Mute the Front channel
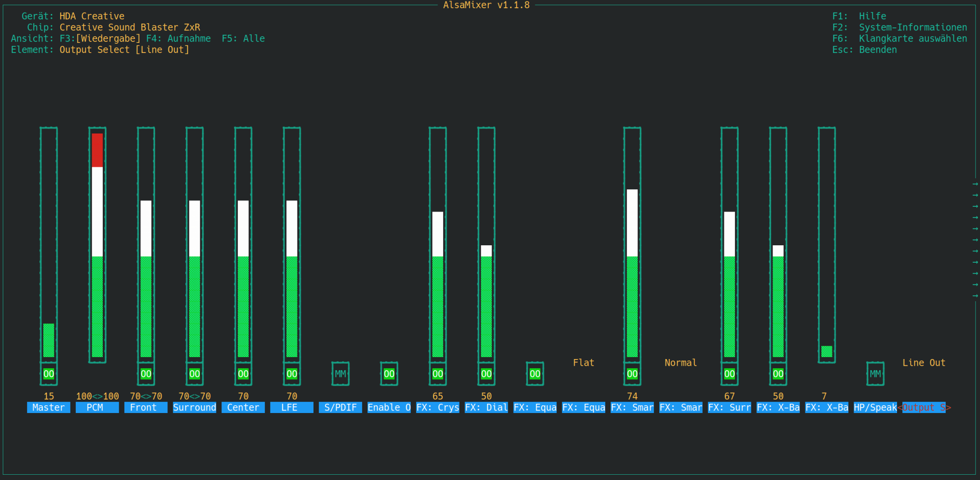The width and height of the screenshot is (980, 480). (x=146, y=373)
